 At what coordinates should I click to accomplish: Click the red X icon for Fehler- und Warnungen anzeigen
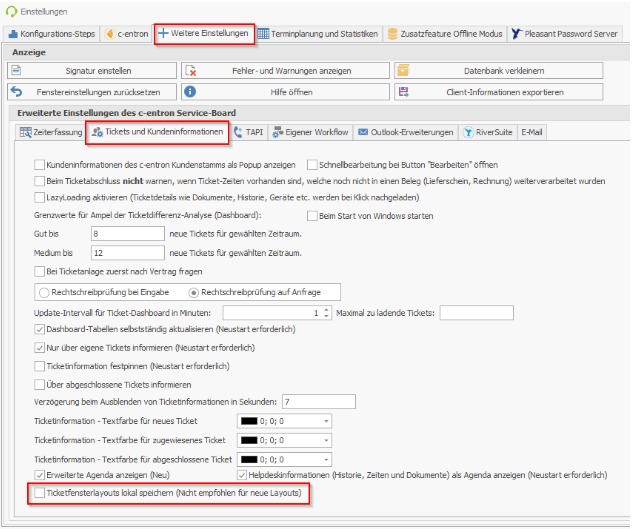coord(190,71)
